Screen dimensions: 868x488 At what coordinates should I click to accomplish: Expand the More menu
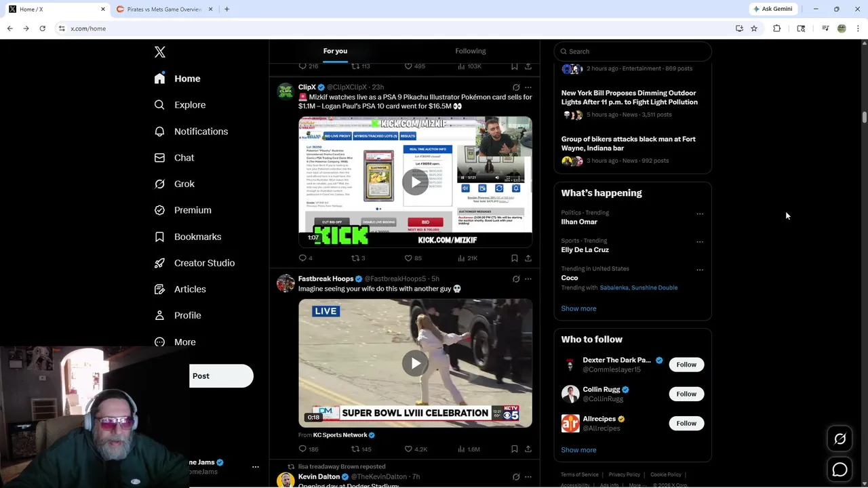[x=174, y=342]
